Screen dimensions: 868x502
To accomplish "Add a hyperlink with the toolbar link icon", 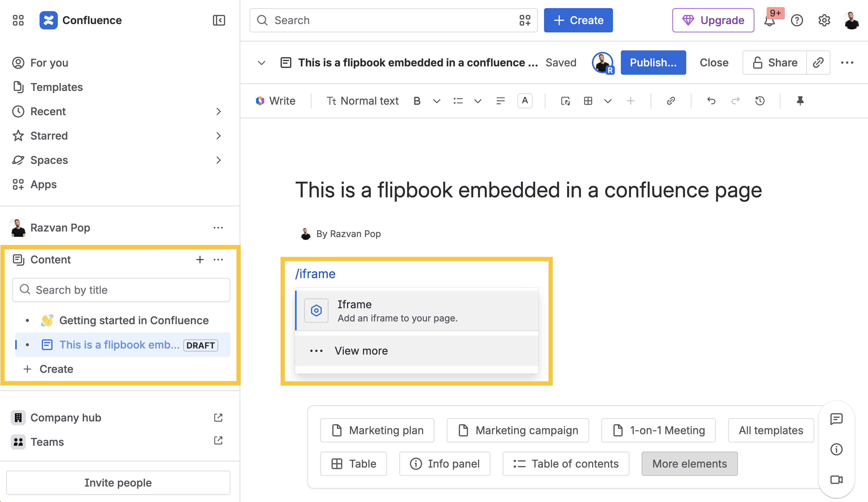I will pos(671,101).
